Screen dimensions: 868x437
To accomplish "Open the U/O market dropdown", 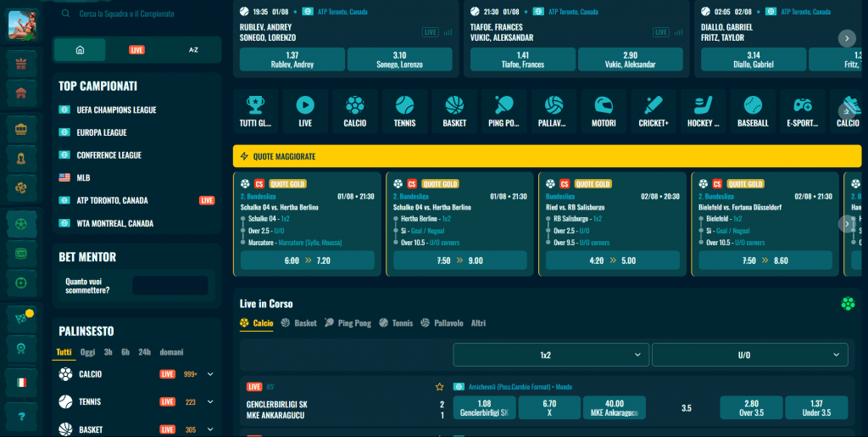I will coord(749,355).
